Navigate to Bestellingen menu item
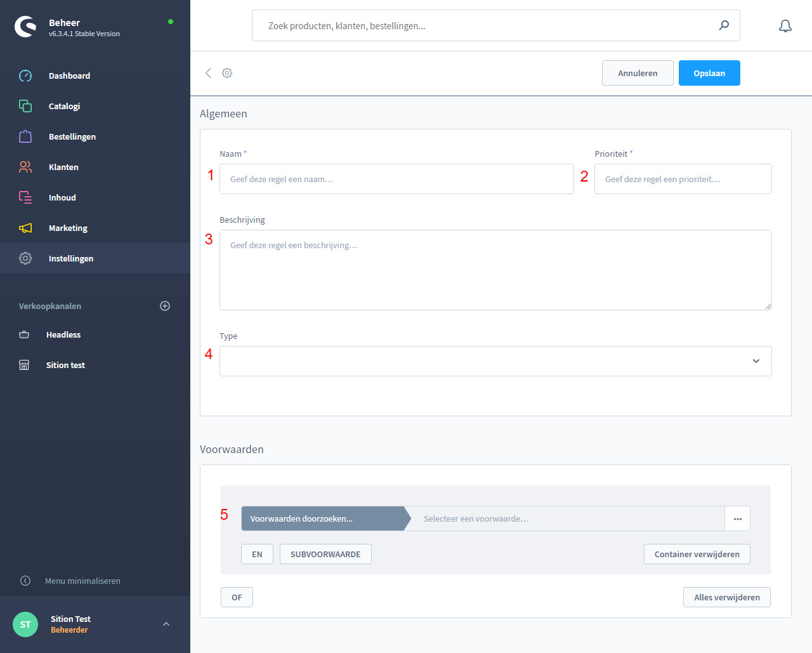Screen dimensions: 812x653 point(72,136)
